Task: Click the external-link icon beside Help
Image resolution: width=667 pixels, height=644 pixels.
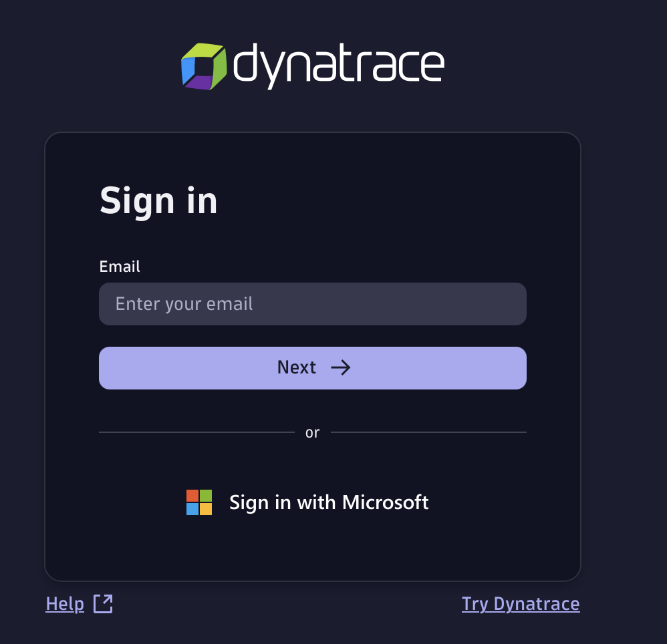Action: pos(102,603)
